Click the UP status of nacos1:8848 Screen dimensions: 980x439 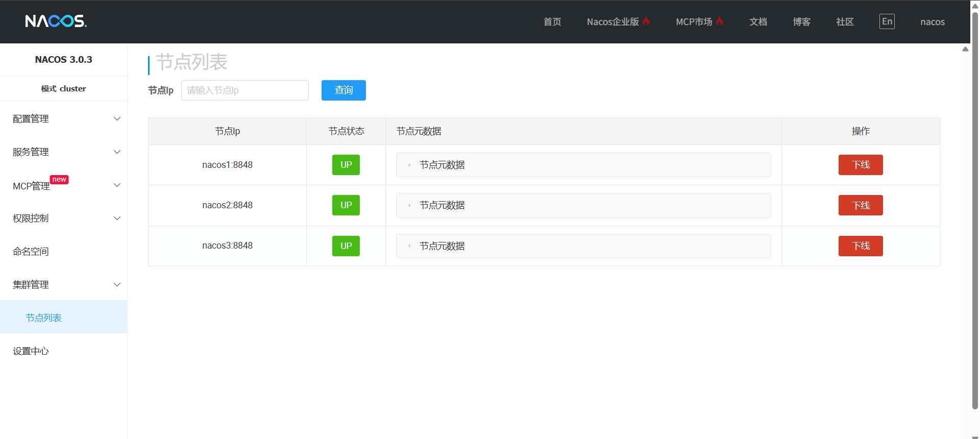[346, 165]
